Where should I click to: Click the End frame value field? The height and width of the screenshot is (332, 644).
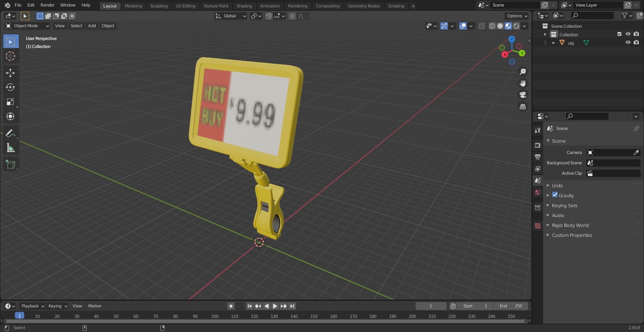[511, 306]
